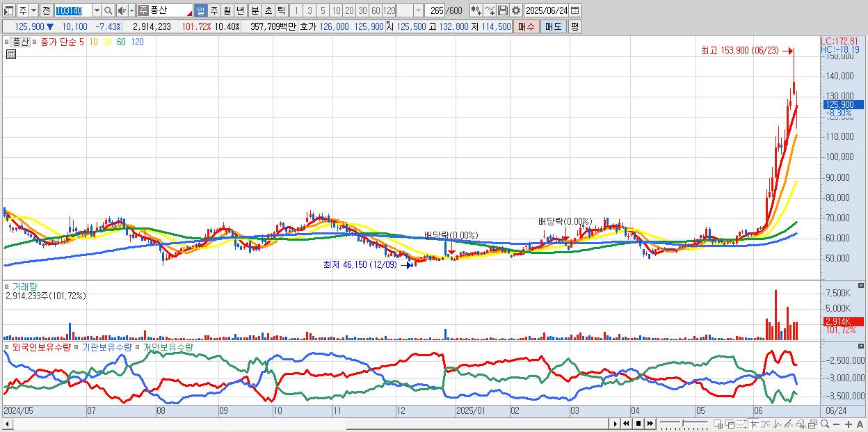Collapse the holdings pane corner button
This screenshot has width=868, height=432.
click(862, 346)
